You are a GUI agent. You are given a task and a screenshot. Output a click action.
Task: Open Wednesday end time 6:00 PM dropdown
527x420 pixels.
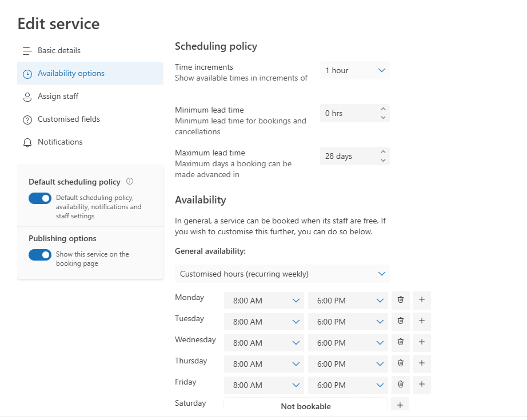(x=348, y=343)
